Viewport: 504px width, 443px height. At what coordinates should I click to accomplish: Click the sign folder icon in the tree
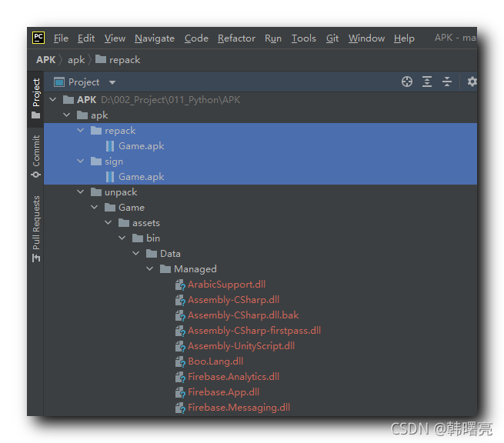tap(96, 162)
